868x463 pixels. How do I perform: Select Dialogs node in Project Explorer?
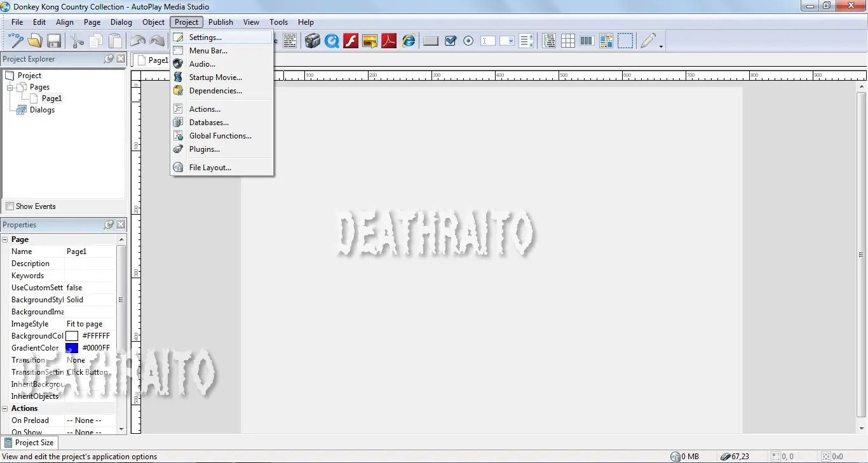(42, 110)
